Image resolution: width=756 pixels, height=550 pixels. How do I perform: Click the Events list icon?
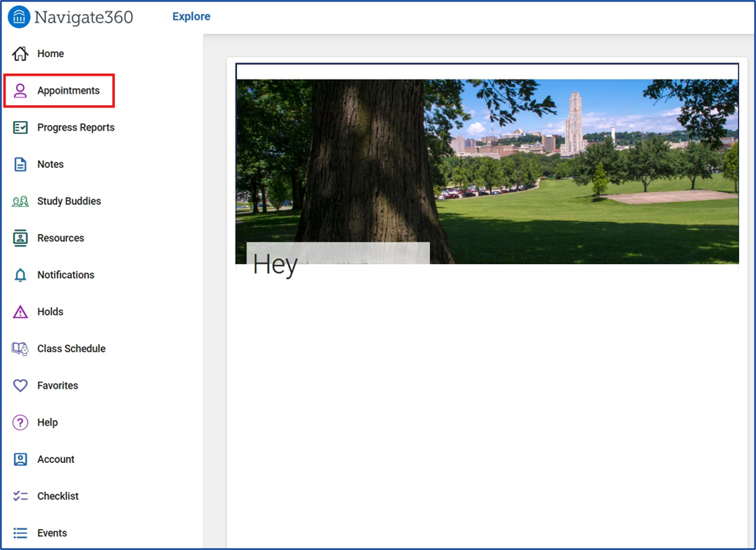coord(20,533)
